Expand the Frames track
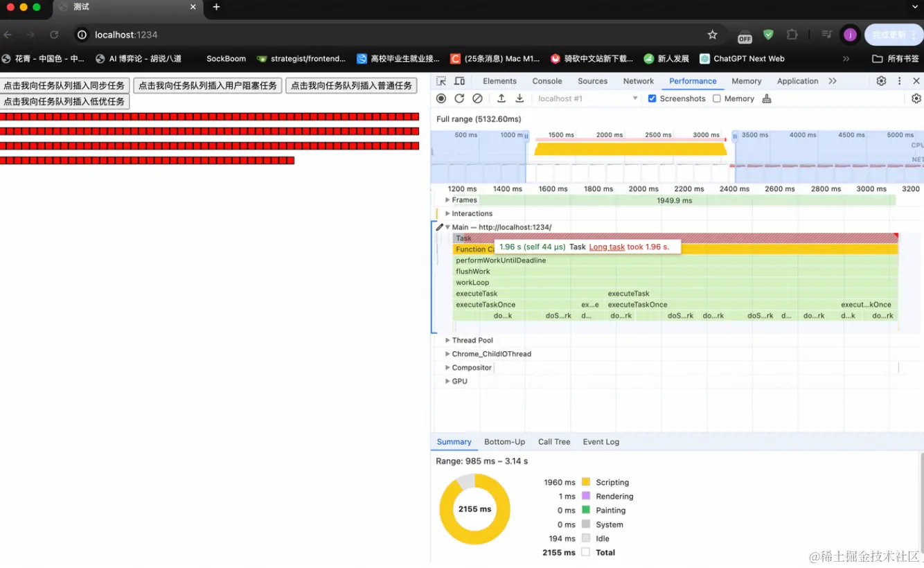Viewport: 924px width, 568px height. click(x=447, y=200)
